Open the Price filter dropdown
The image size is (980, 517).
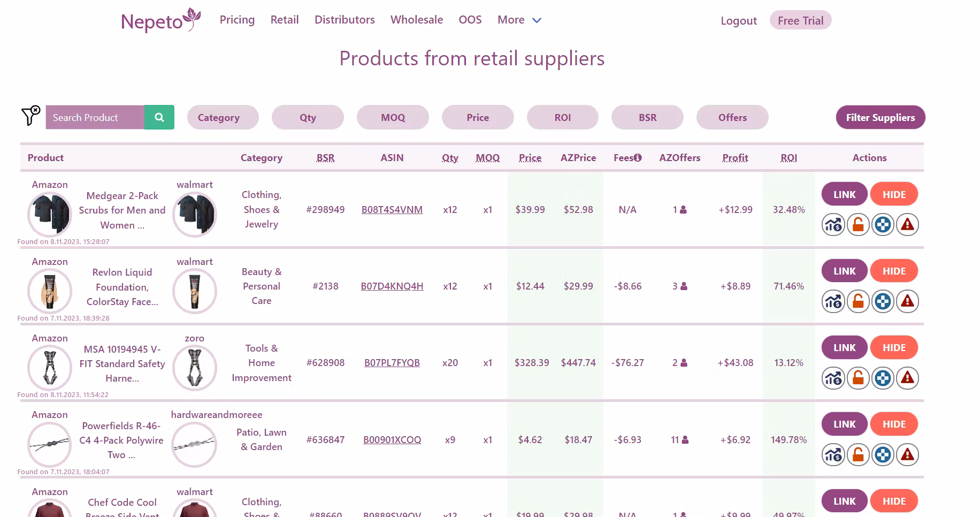click(478, 117)
